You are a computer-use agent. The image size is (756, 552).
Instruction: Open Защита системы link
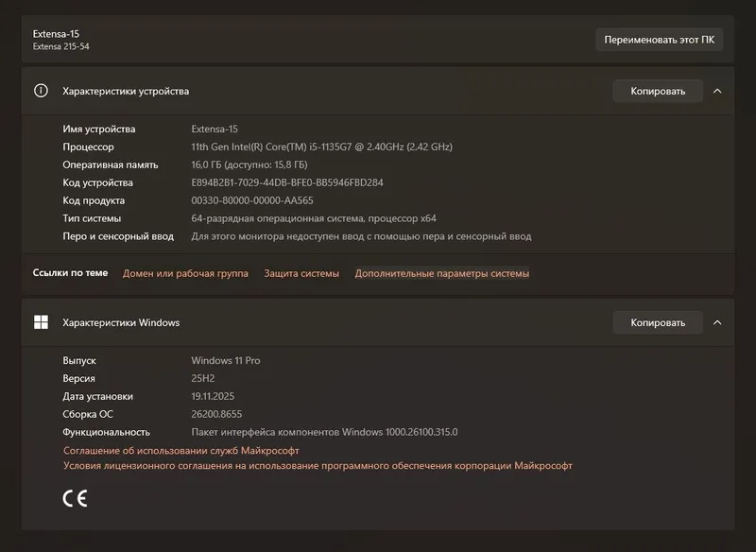[301, 273]
